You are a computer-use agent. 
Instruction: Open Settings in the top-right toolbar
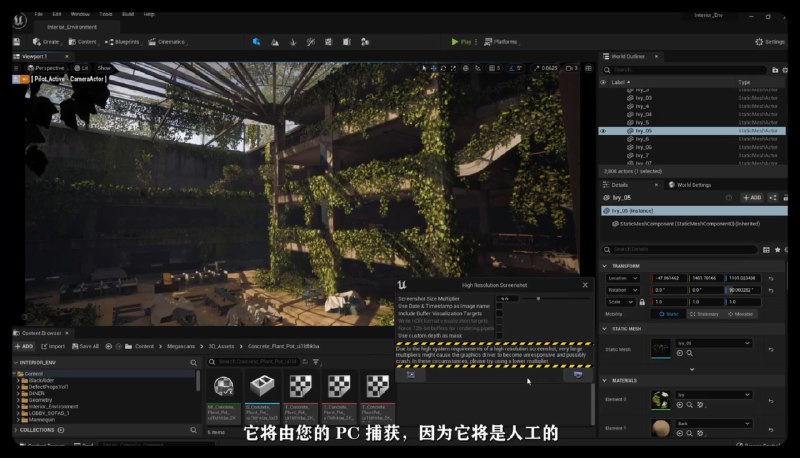pos(770,42)
